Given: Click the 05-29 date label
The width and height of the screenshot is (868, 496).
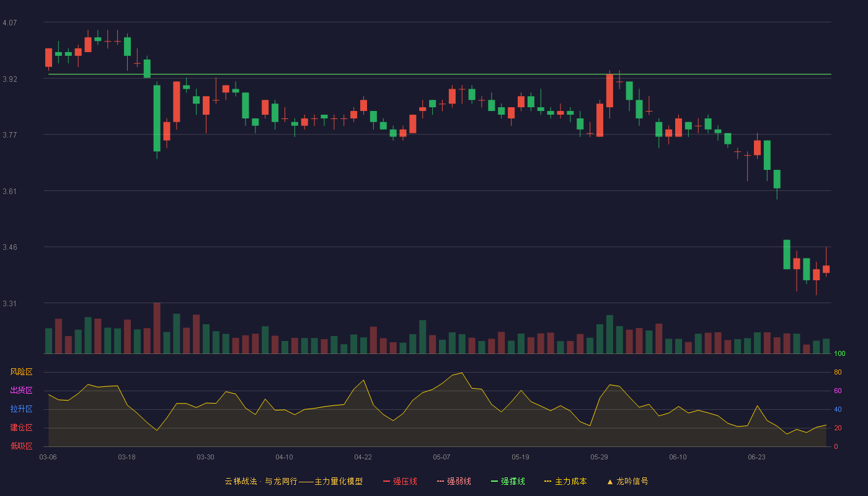Looking at the screenshot, I should tap(599, 457).
